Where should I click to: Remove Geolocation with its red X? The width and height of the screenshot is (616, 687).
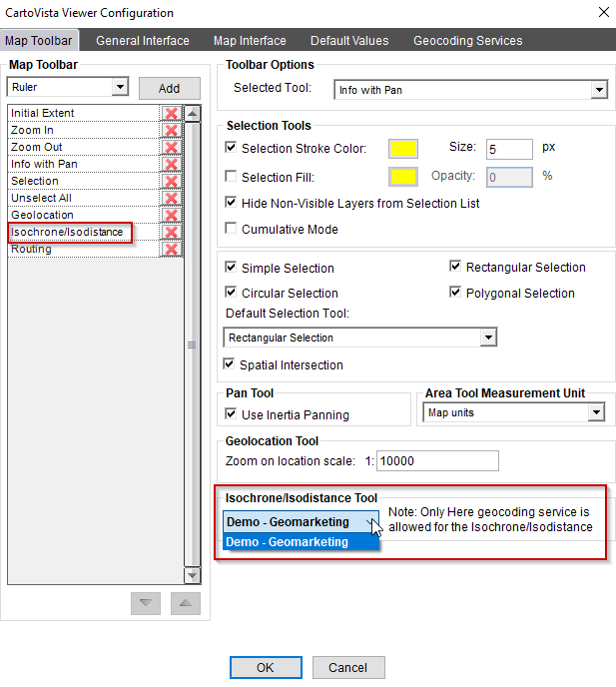click(172, 215)
